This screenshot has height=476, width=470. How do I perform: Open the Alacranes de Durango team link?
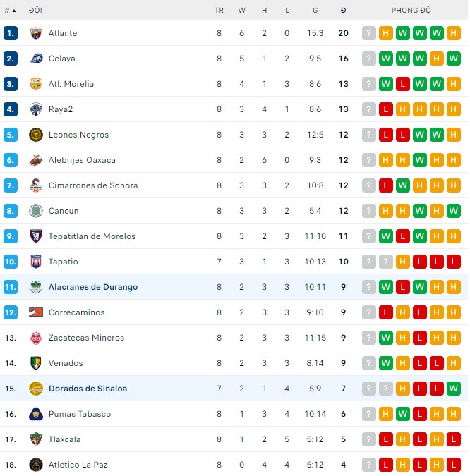click(93, 287)
